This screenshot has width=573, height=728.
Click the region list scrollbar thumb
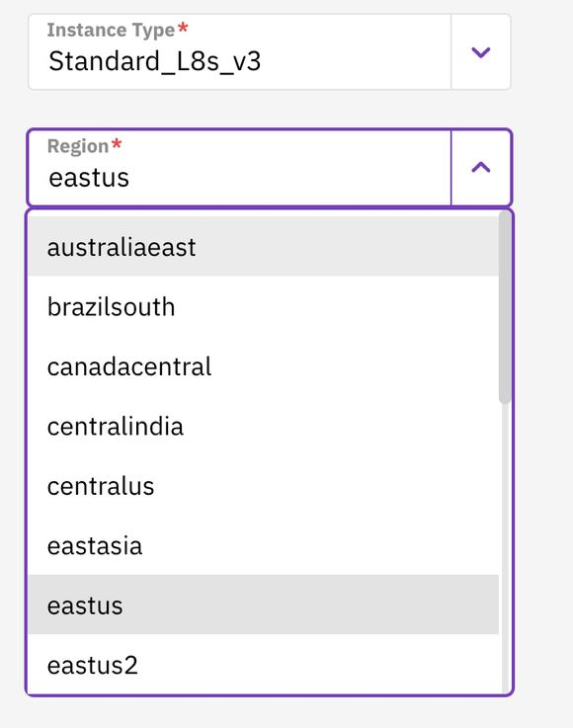(x=505, y=307)
